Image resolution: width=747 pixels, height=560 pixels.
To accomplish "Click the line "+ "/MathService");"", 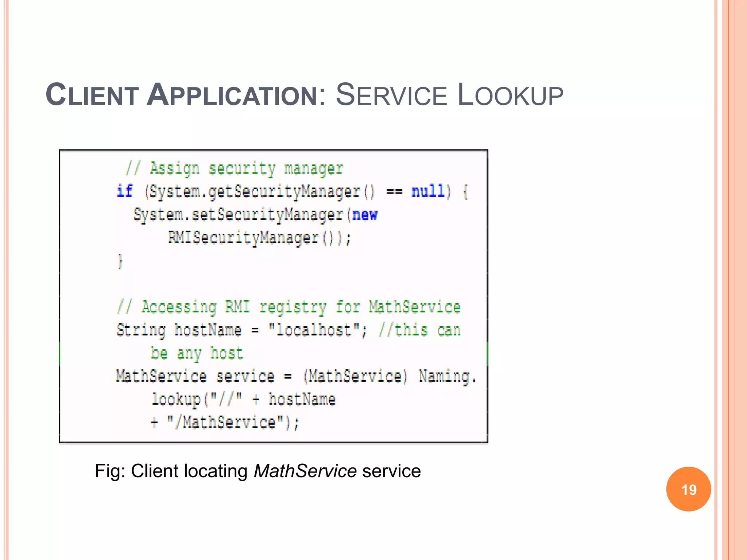I will coord(225,423).
